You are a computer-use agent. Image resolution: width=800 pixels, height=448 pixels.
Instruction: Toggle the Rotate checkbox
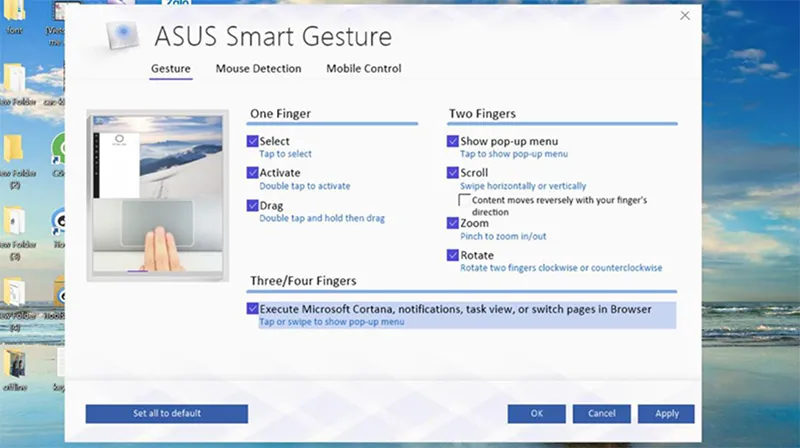tap(453, 255)
